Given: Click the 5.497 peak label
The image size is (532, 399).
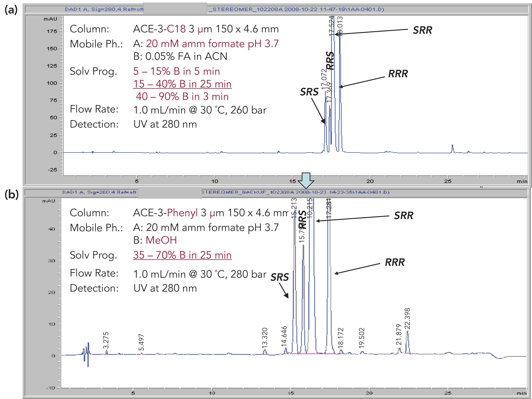Looking at the screenshot, I should [141, 343].
